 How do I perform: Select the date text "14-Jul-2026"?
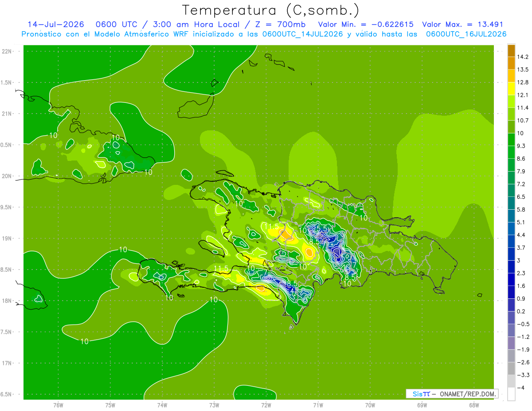[55, 24]
